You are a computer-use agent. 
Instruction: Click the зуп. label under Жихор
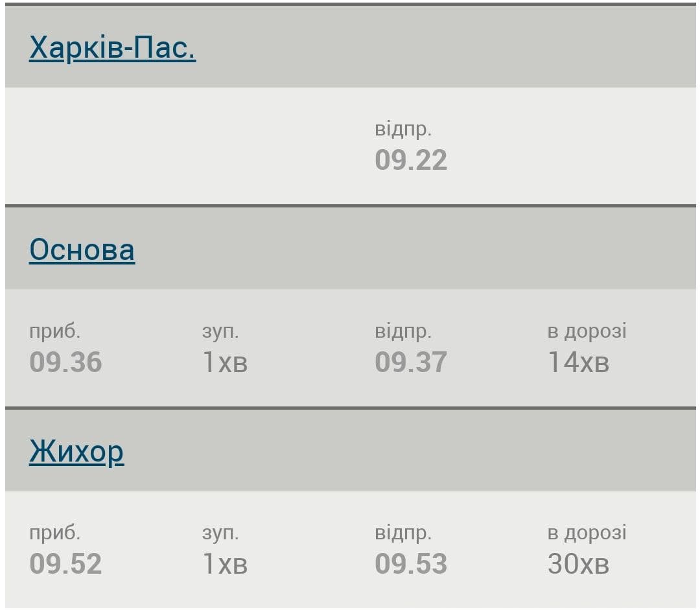click(220, 534)
